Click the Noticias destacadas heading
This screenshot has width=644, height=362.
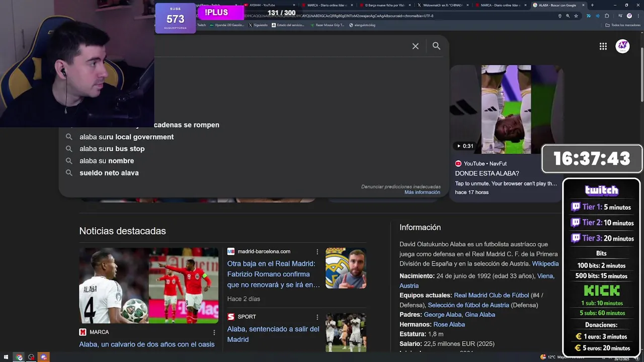(122, 231)
